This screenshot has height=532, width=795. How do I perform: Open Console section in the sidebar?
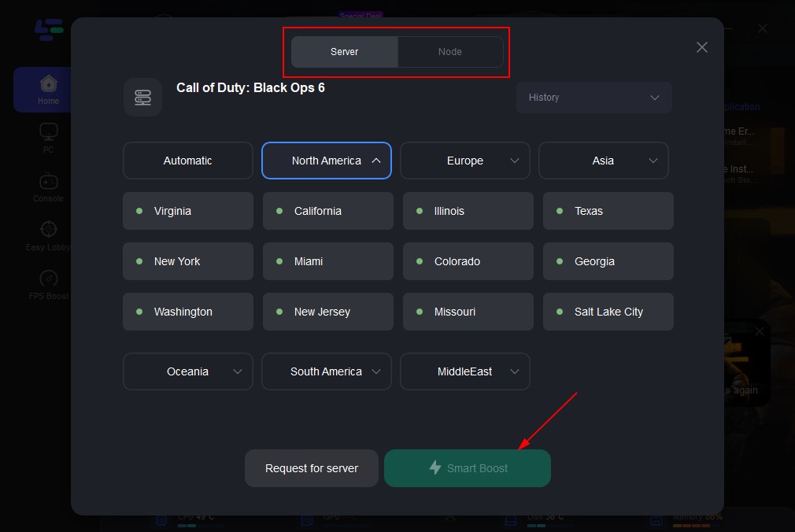coord(48,187)
